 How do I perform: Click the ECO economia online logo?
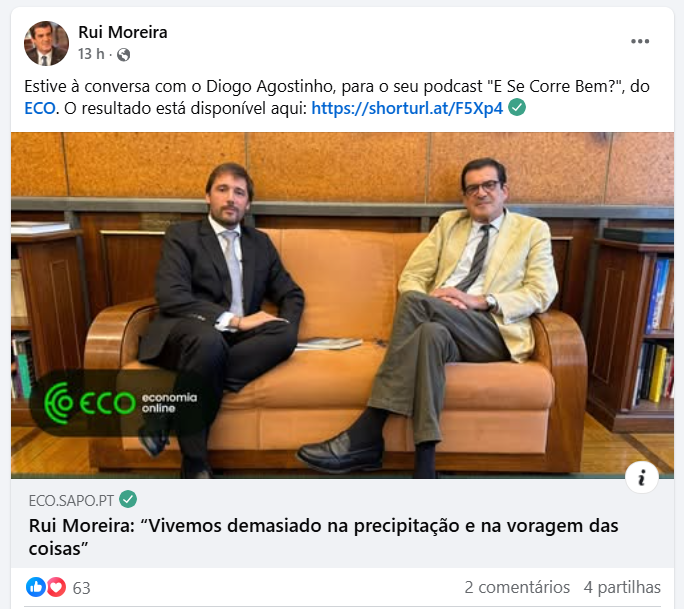click(x=121, y=403)
